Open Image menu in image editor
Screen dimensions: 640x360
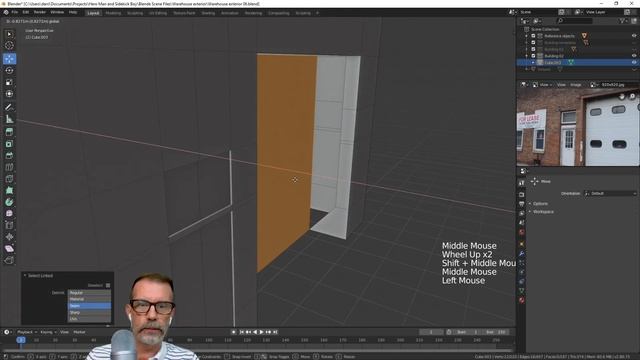coord(576,85)
